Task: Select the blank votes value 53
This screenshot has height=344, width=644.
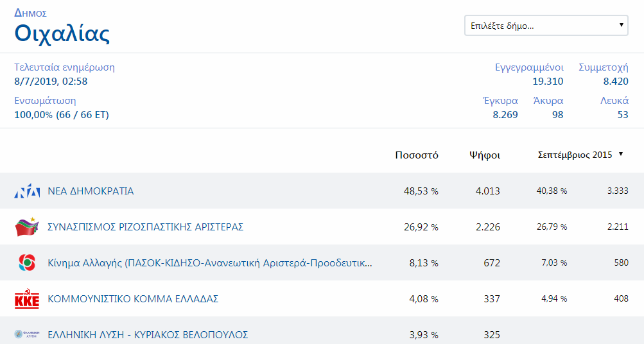Action: tap(623, 115)
